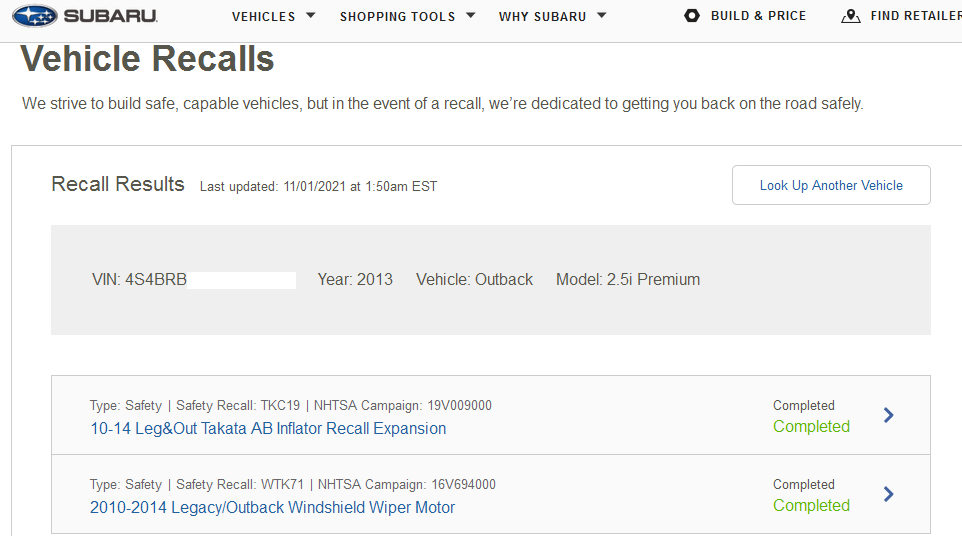Click the SUBARU wordmark in header

(x=110, y=16)
